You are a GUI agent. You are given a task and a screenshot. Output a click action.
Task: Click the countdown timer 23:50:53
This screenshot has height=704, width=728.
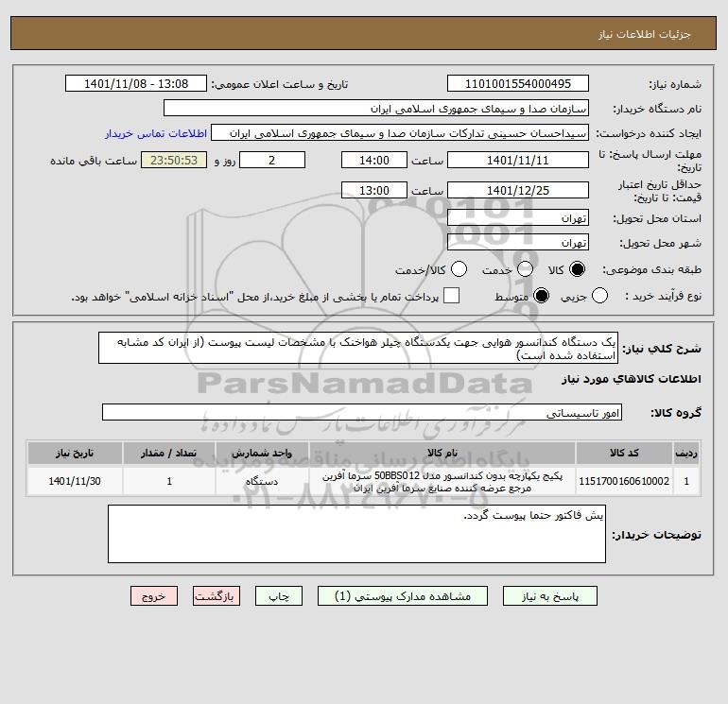pyautogui.click(x=174, y=160)
